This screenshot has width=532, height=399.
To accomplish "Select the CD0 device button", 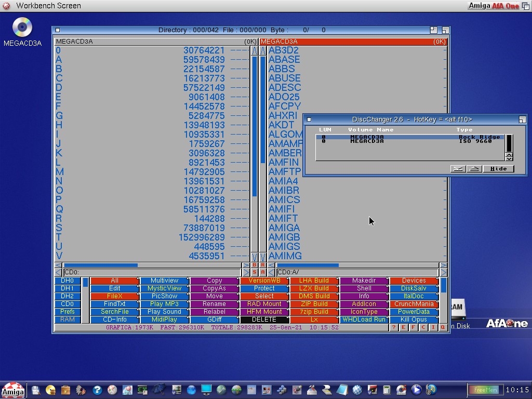I will coord(67,304).
